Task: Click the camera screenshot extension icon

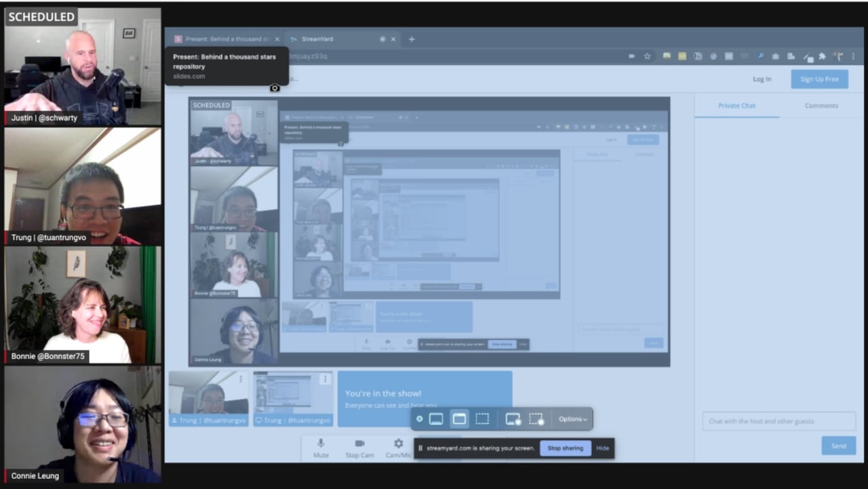Action: [776, 56]
